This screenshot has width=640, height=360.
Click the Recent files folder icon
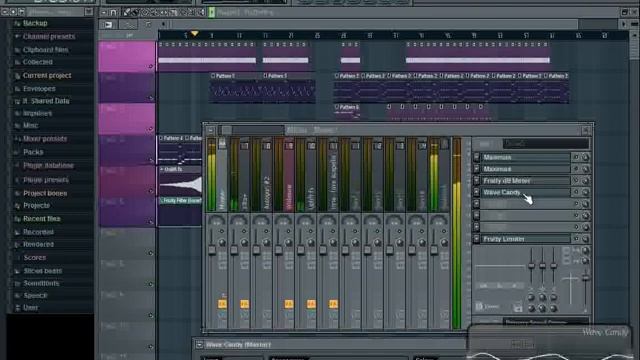coord(17,219)
